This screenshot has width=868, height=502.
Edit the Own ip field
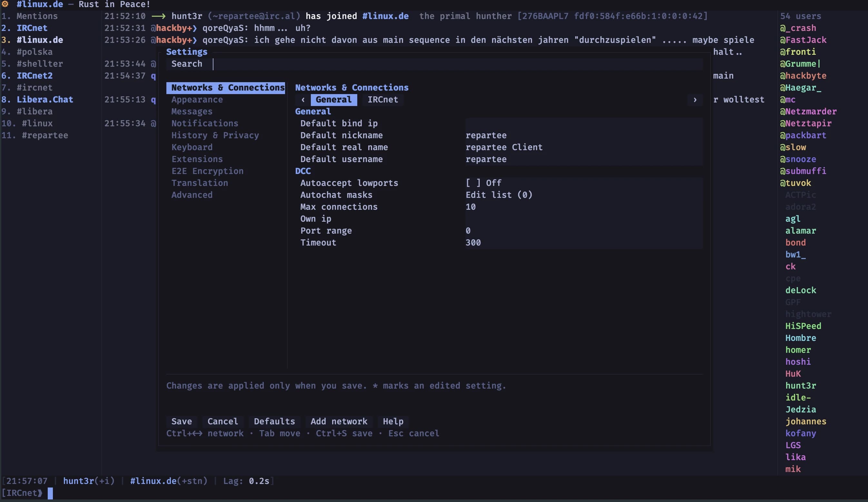pyautogui.click(x=584, y=219)
